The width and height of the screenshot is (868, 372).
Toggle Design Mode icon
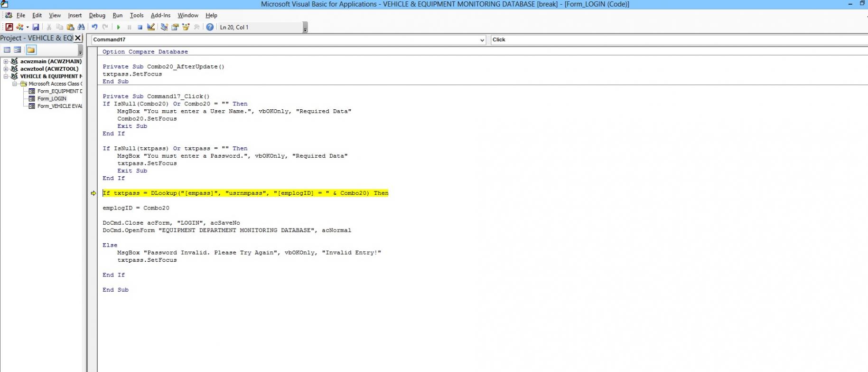(x=151, y=27)
